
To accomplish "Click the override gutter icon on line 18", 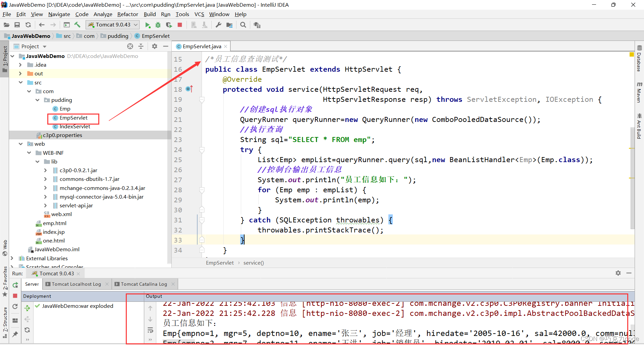I will 189,89.
